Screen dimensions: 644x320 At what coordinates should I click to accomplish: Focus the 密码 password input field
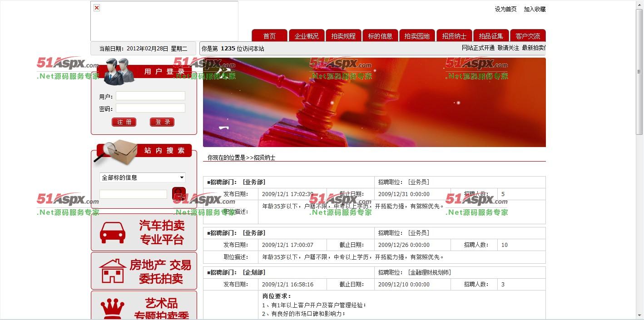tap(150, 108)
